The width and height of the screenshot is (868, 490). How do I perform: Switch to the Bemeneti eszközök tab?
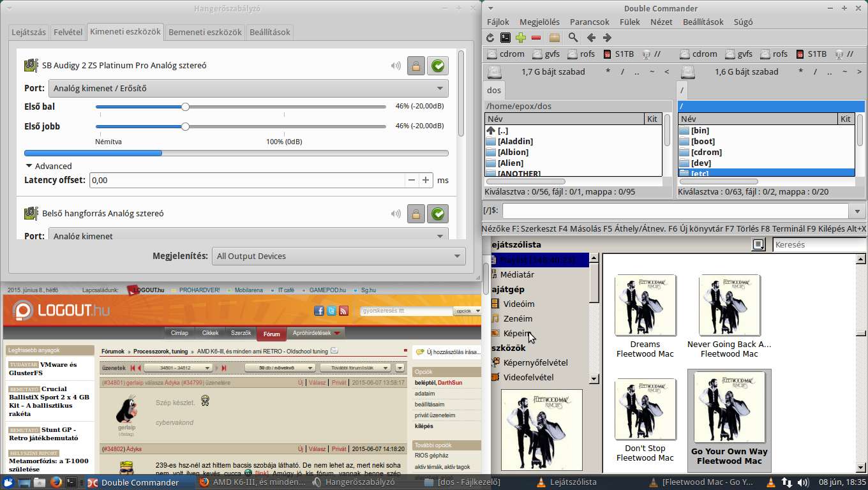205,32
